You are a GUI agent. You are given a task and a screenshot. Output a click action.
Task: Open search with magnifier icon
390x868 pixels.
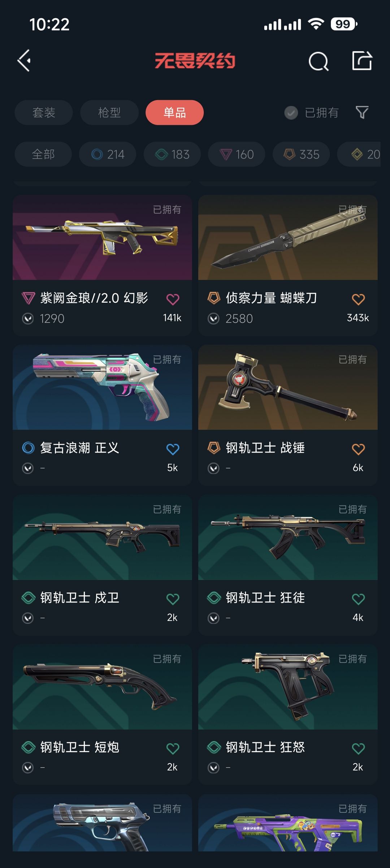318,61
